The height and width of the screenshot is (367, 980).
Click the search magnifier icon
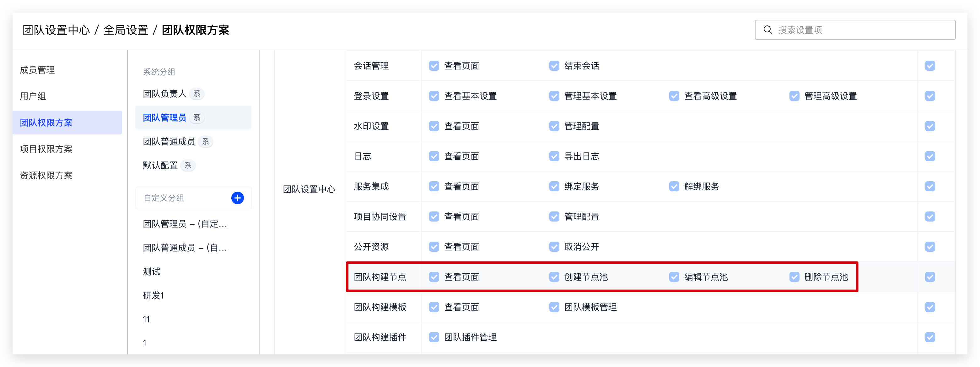[x=768, y=30]
